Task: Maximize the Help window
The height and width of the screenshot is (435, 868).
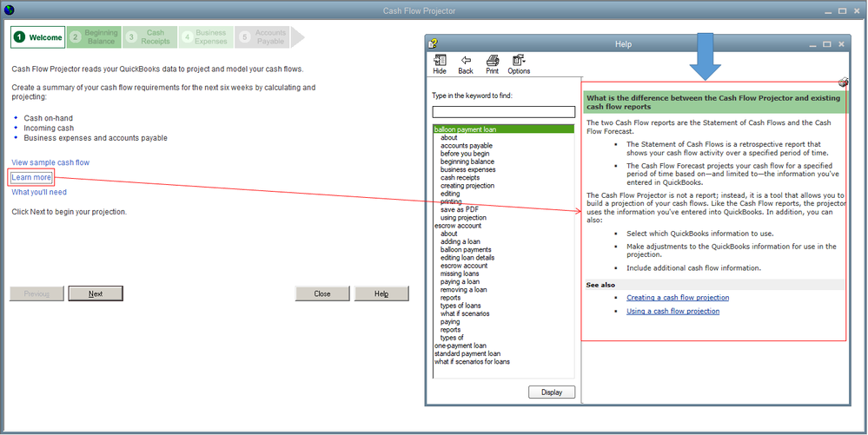Action: (826, 44)
